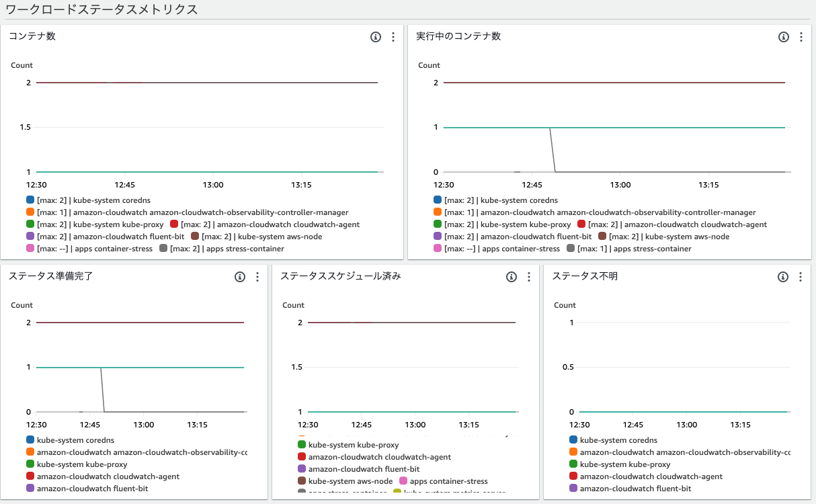Select '[max: --] | apps container-stress' in 実行中のコンテナ数

click(502, 249)
